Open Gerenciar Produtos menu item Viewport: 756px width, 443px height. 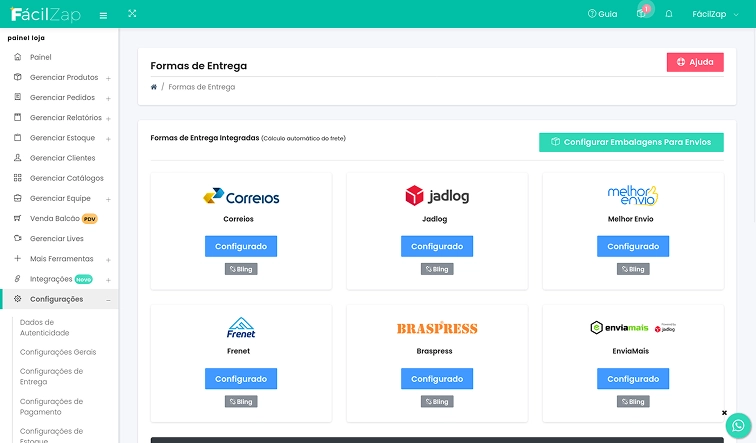(x=64, y=77)
